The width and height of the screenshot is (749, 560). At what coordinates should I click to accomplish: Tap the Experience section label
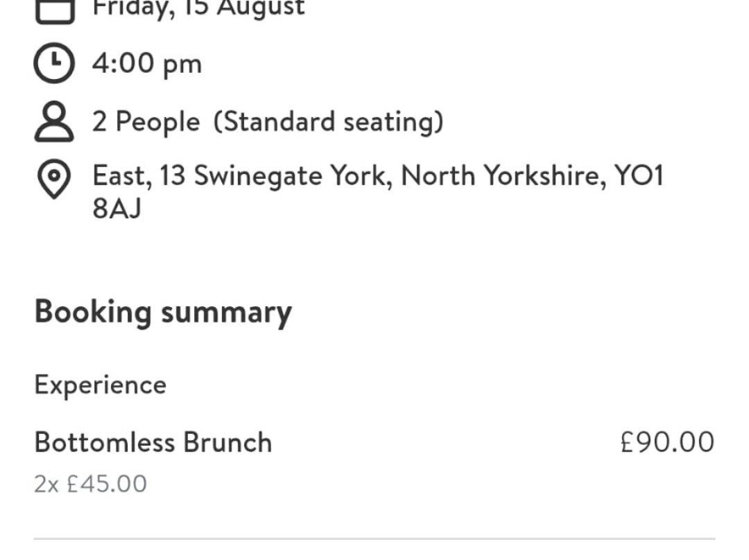coord(101,385)
